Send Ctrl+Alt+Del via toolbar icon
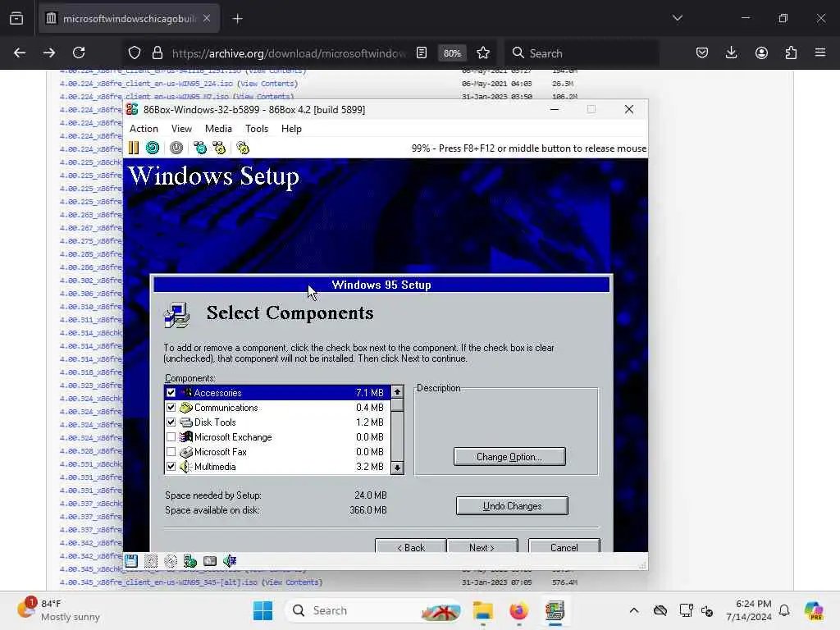Image resolution: width=840 pixels, height=630 pixels. click(x=200, y=148)
